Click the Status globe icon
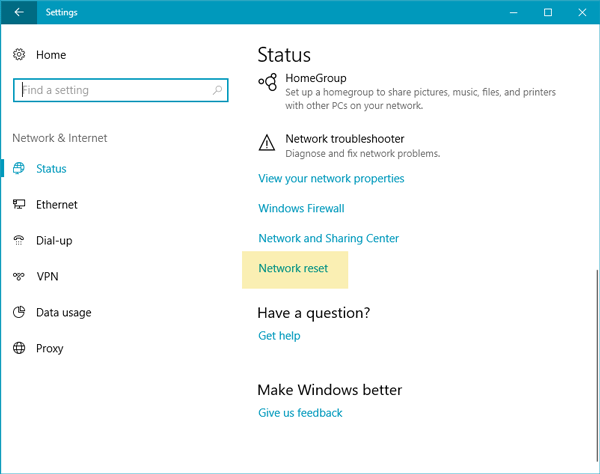The image size is (600, 474). (19, 168)
